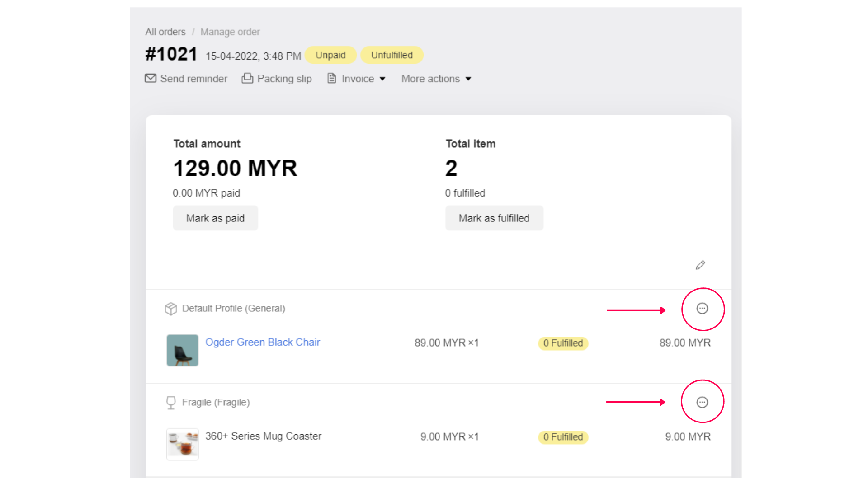Click the chair line total 89.00 MYR
The width and height of the screenshot is (868, 488).
tap(685, 343)
